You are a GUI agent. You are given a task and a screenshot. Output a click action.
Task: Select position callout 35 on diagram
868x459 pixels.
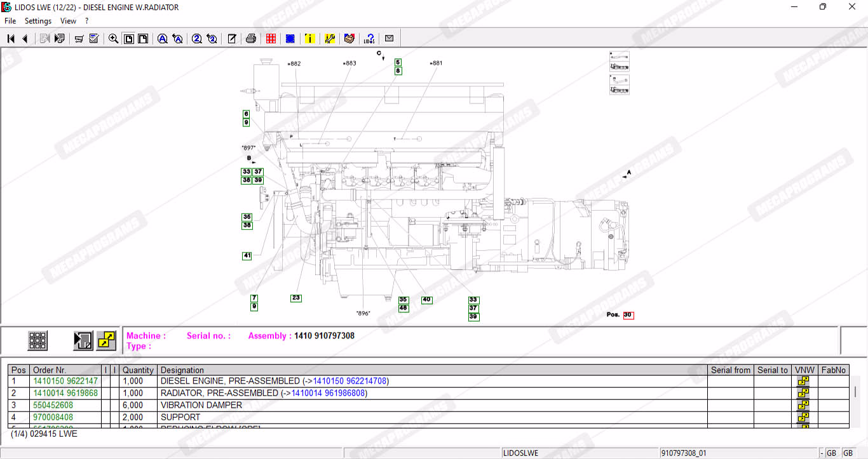pyautogui.click(x=403, y=300)
